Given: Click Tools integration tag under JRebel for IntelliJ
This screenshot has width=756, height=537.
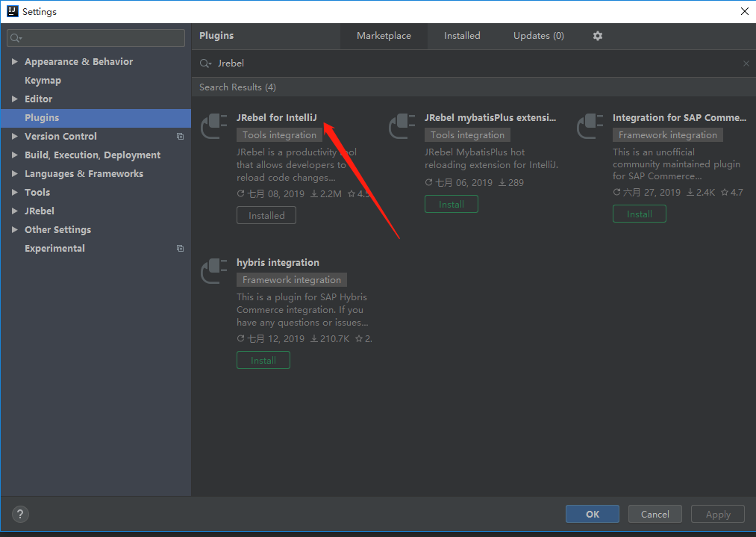Looking at the screenshot, I should 279,135.
